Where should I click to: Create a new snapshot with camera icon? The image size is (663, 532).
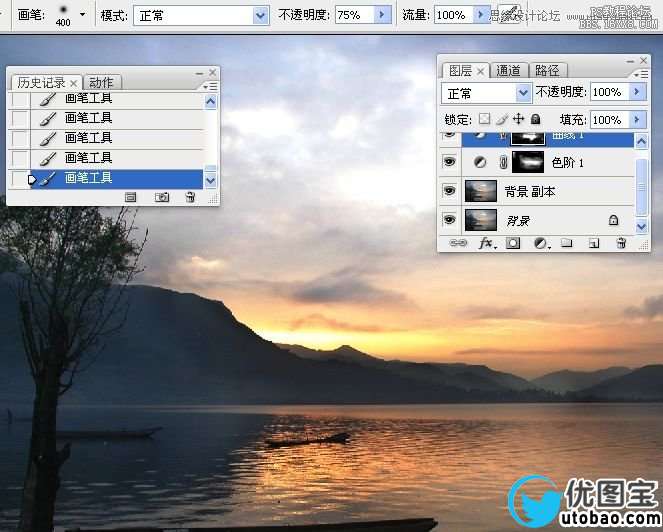pos(162,197)
